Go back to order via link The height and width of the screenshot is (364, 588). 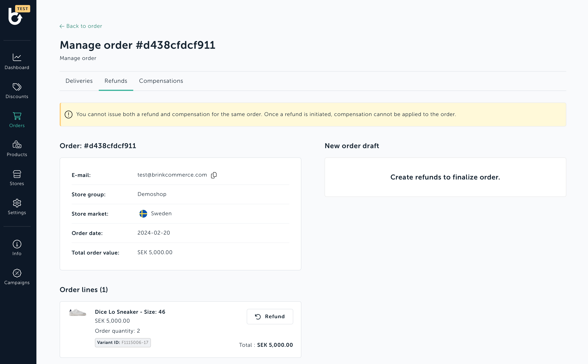coord(81,26)
